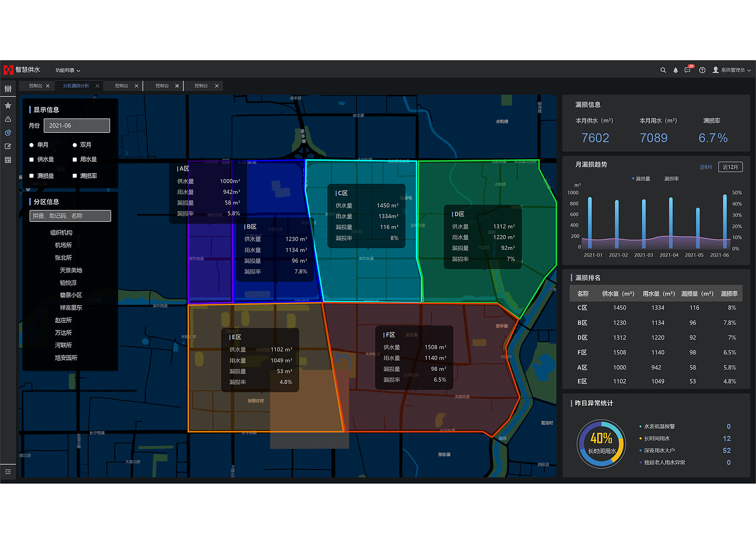Open the sliders/equalizer sidebar icon
756x544 pixels.
click(8, 89)
